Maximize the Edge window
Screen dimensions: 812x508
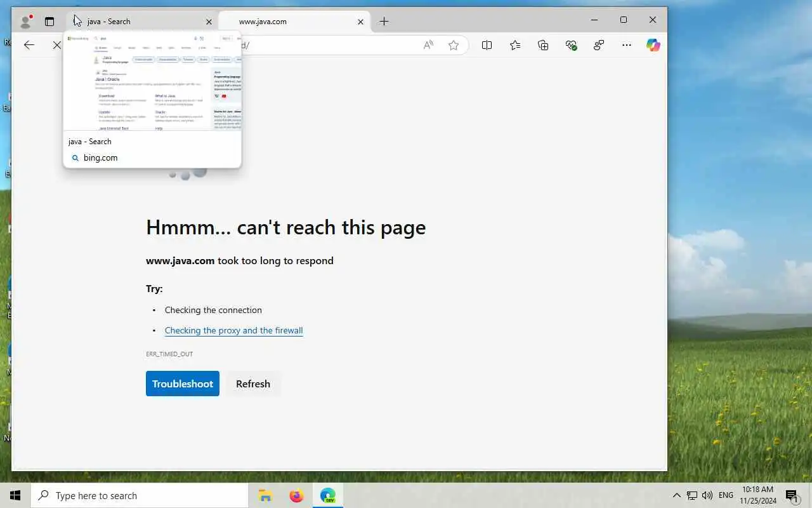point(624,20)
